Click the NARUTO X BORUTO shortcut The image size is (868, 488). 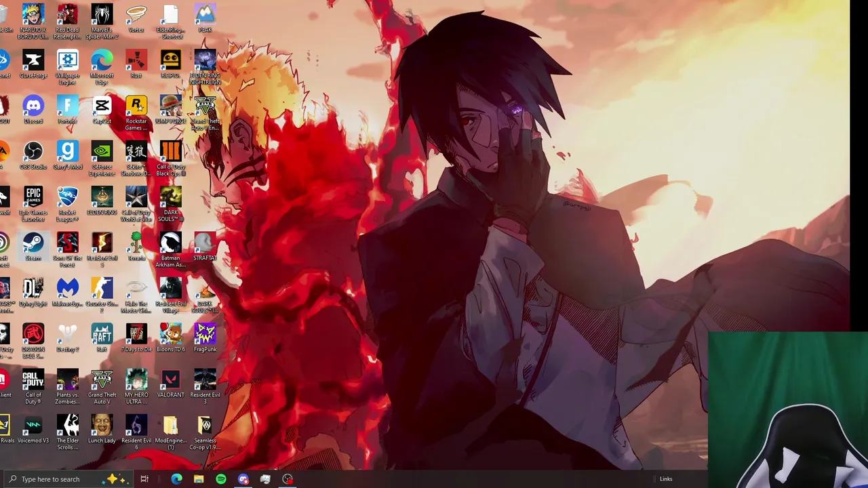click(x=33, y=22)
